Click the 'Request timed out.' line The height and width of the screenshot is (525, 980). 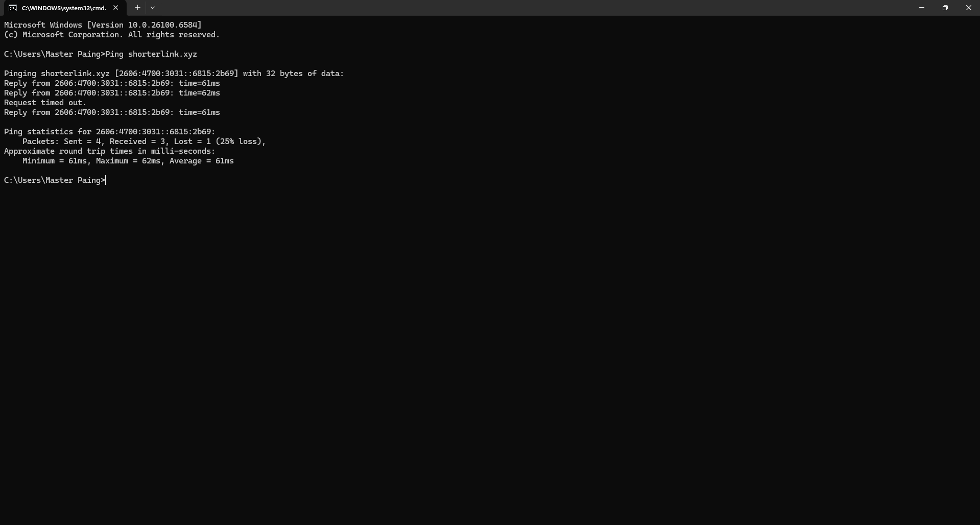coord(45,103)
